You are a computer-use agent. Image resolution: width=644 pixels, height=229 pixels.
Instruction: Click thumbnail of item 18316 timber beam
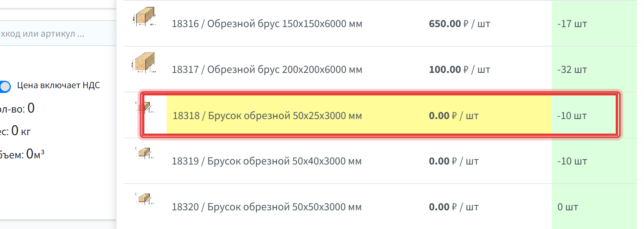click(145, 16)
